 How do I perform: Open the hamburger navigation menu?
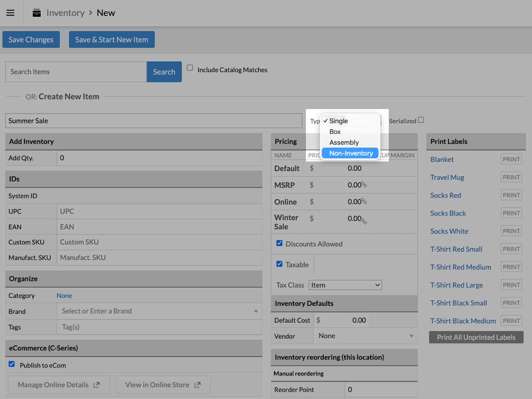tap(10, 13)
